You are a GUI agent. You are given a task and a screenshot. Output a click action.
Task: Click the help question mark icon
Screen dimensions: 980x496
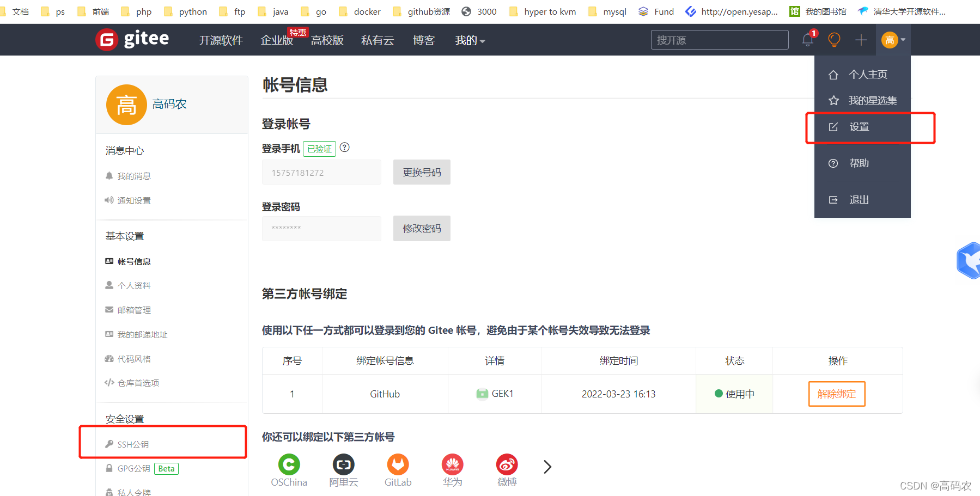(345, 147)
